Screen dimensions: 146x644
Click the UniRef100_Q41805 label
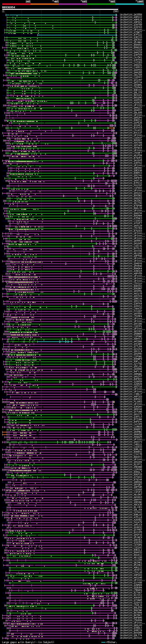tap(131, 161)
